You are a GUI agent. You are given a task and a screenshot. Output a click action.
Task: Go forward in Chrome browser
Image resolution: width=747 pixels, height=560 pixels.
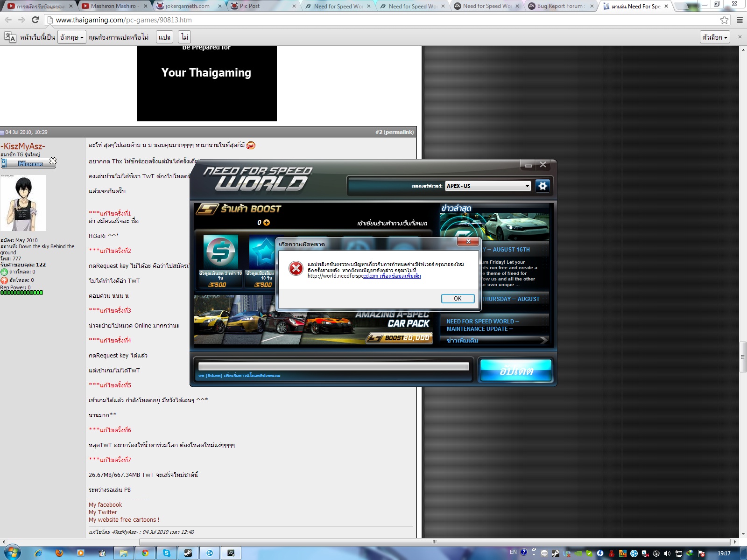(21, 20)
